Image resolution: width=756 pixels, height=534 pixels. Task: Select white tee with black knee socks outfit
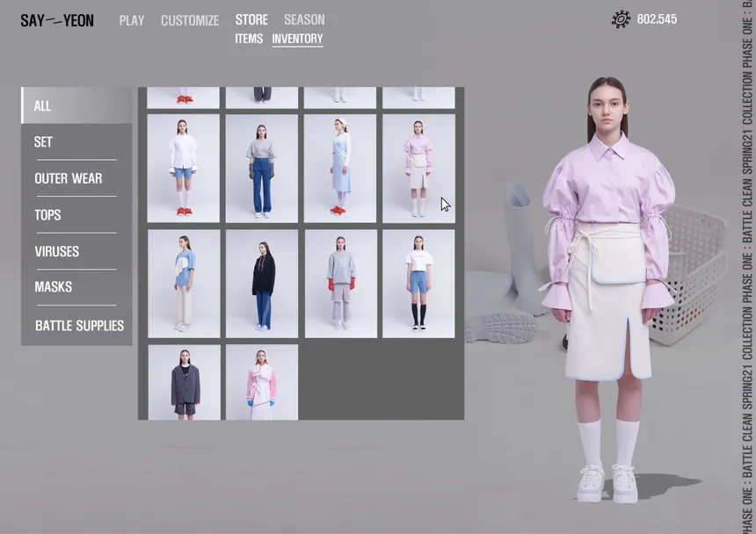point(418,284)
